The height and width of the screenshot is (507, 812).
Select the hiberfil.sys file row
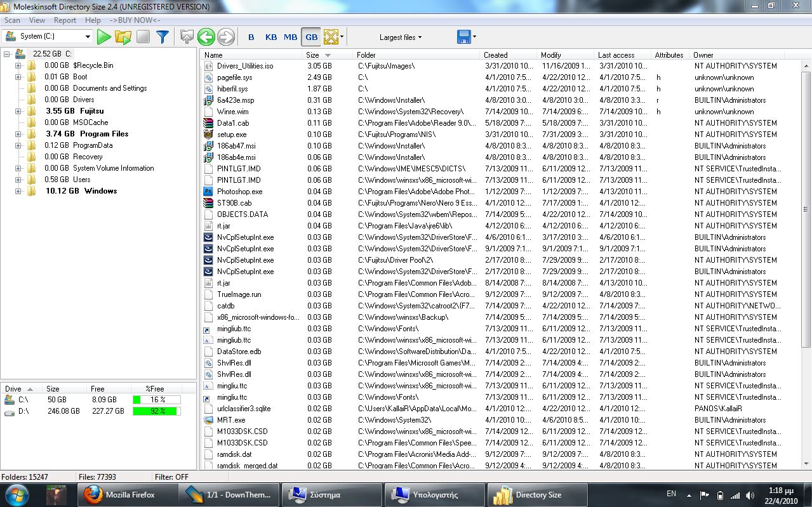[x=502, y=89]
